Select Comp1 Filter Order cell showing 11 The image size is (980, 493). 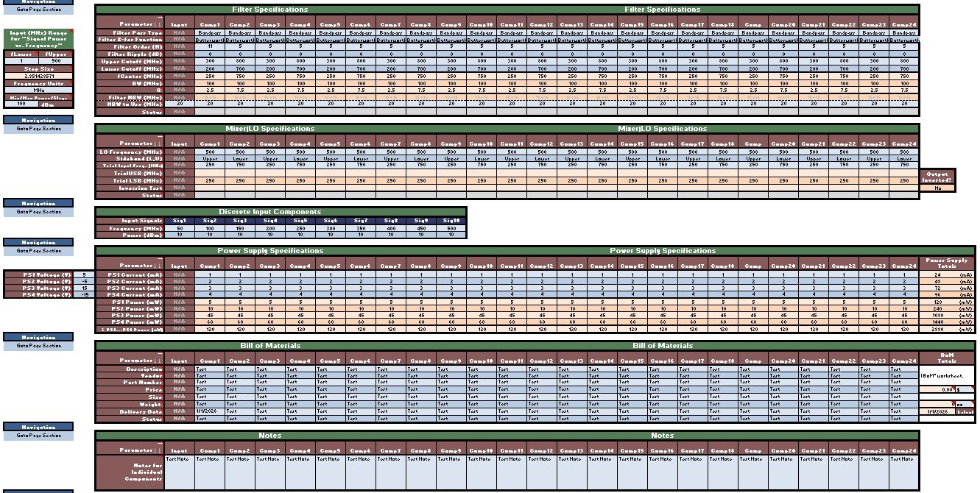click(x=210, y=46)
